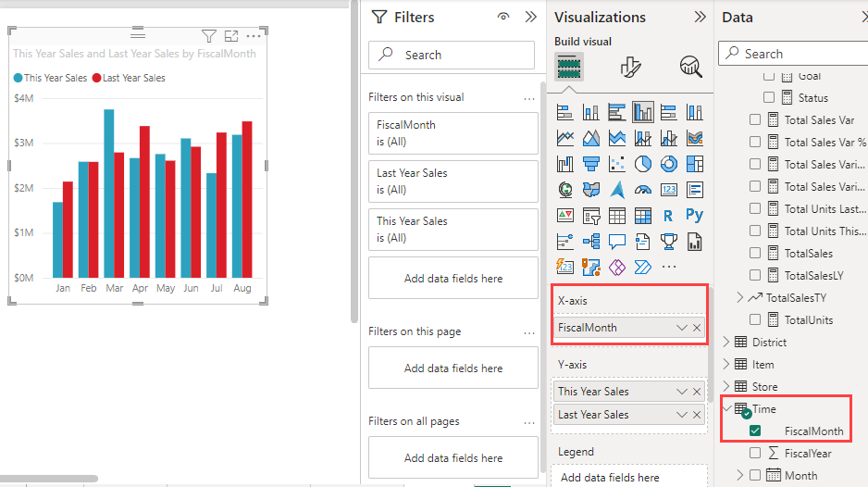Select the Clustered column chart visual
The image size is (868, 487).
coord(643,112)
